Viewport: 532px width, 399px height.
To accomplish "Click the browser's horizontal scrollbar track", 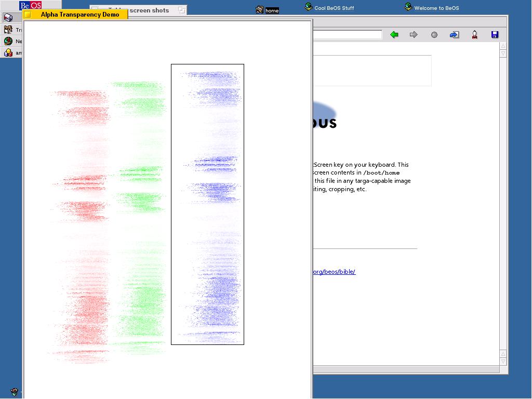I will 406,369.
